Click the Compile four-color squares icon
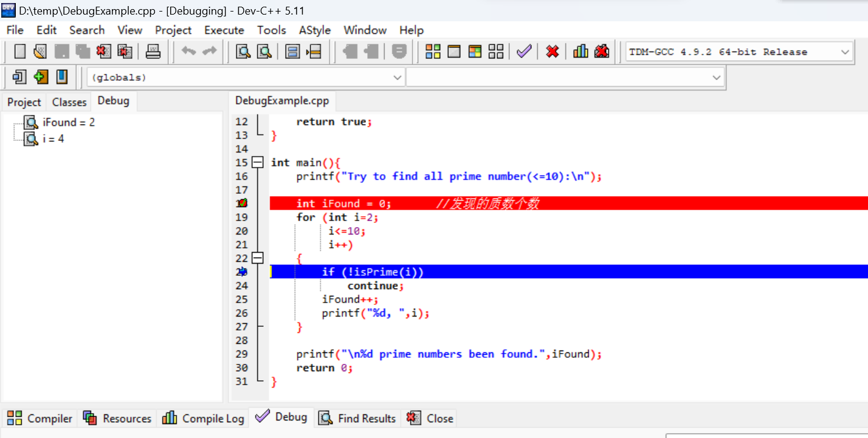Viewport: 868px width, 438px height. 433,52
